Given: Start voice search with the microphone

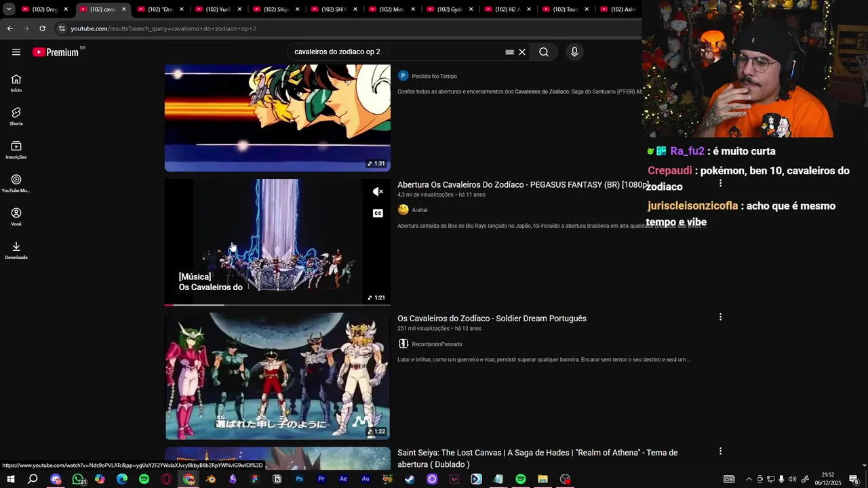Looking at the screenshot, I should (x=574, y=52).
